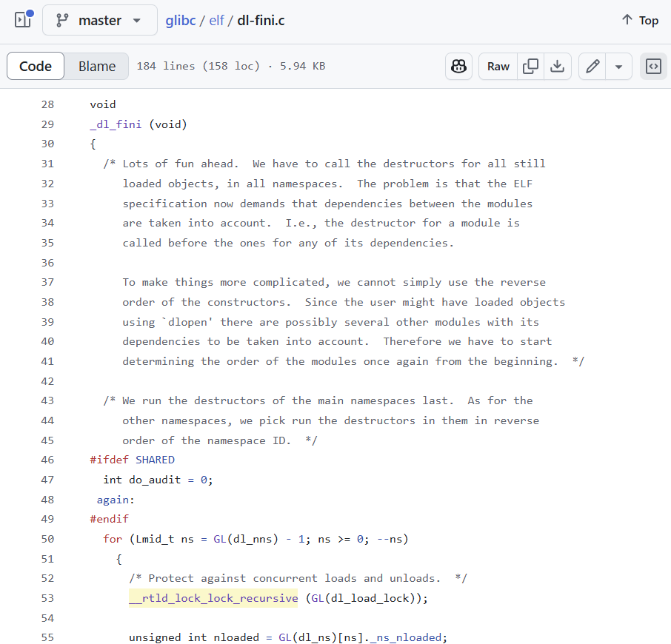The image size is (671, 644).
Task: Click 'int do_audit = 0;' statement
Action: [x=158, y=480]
